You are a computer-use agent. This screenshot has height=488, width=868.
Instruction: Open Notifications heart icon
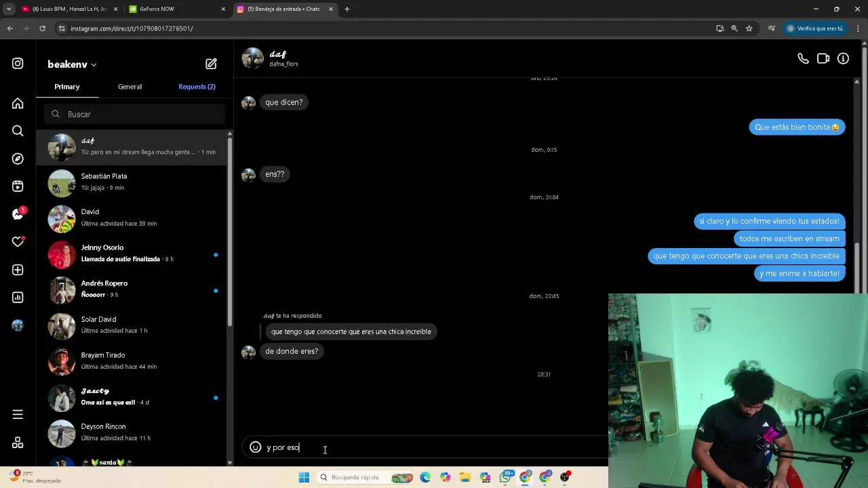click(x=18, y=242)
